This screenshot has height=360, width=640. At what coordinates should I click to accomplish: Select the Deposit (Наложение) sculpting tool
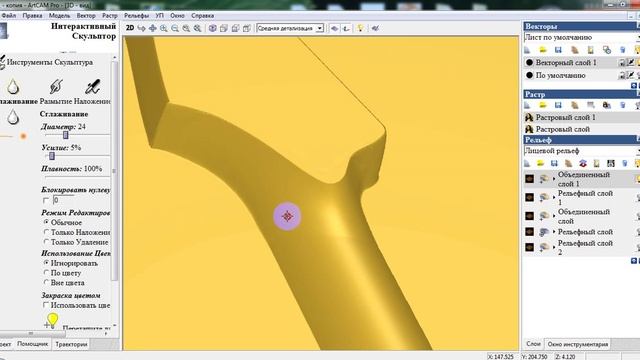92,87
